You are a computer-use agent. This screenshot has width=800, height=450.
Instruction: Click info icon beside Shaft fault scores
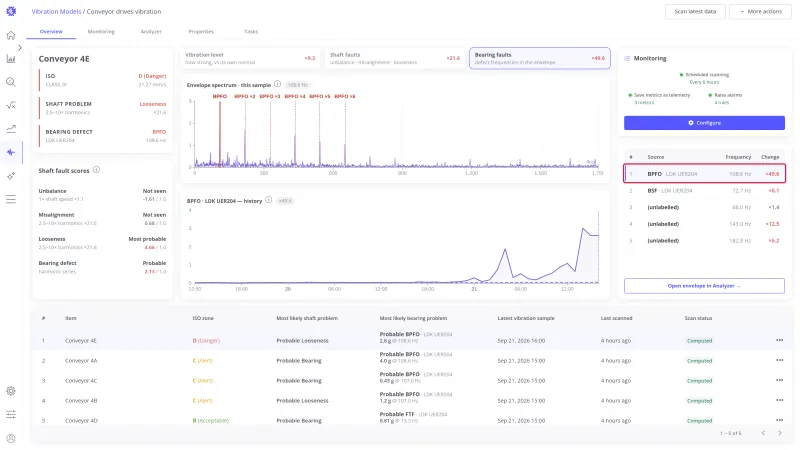96,170
